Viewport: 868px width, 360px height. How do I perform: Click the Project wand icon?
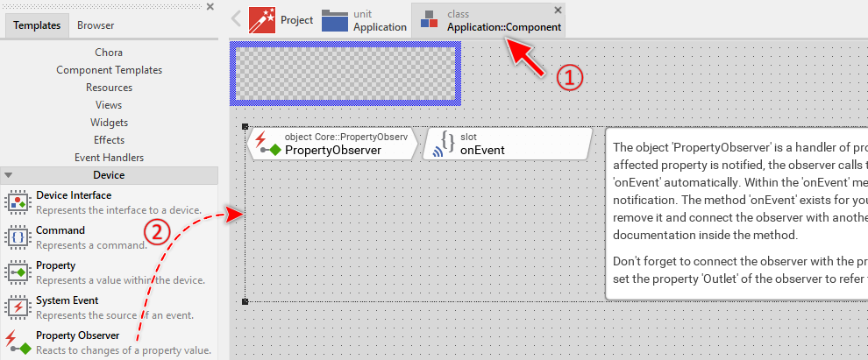tap(262, 20)
